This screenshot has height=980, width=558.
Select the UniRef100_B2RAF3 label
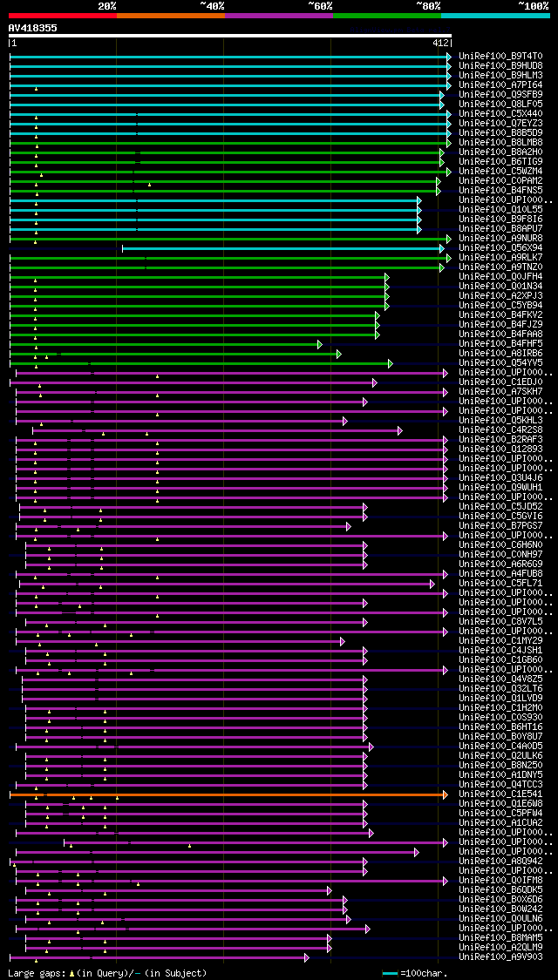(x=500, y=439)
